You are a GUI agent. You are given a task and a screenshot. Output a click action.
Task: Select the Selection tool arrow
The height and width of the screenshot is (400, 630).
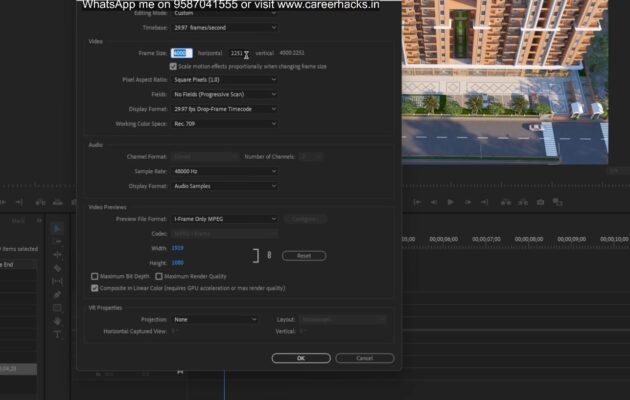click(x=57, y=229)
